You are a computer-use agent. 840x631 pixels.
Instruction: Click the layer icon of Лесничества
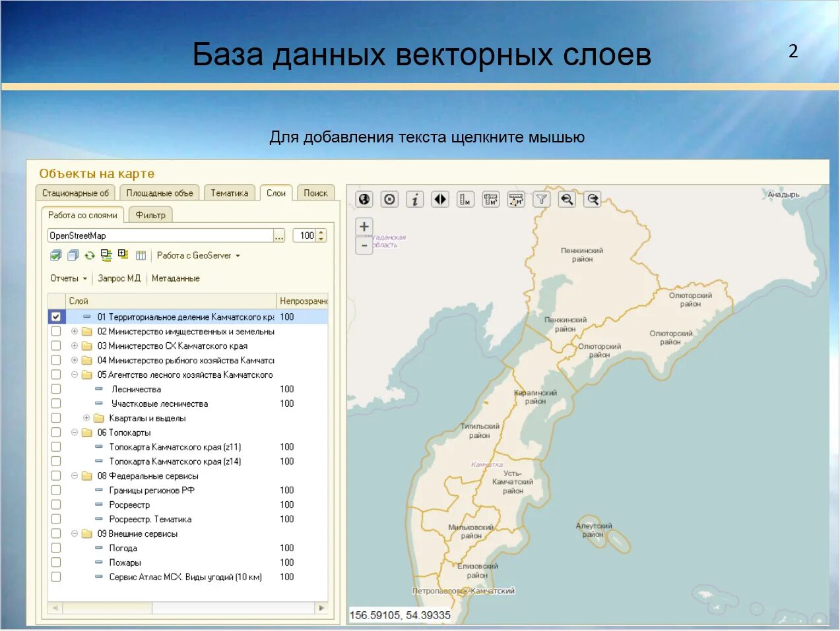point(99,389)
